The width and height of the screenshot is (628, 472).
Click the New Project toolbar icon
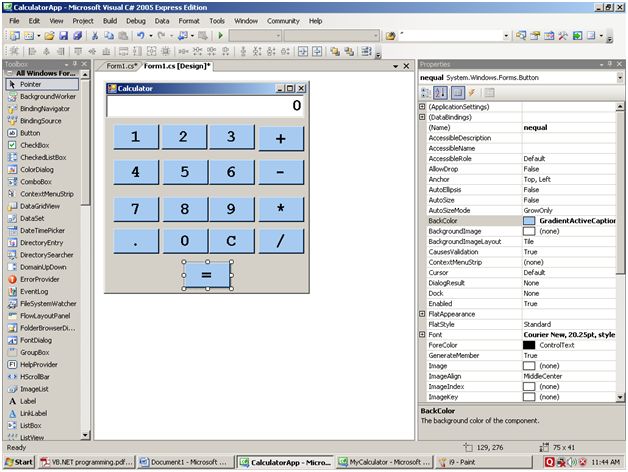[15, 36]
